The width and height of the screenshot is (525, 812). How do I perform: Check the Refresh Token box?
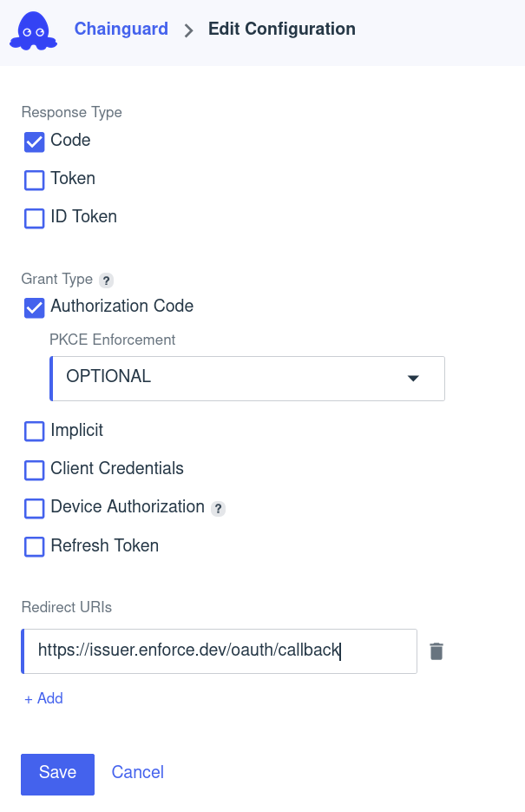[34, 546]
